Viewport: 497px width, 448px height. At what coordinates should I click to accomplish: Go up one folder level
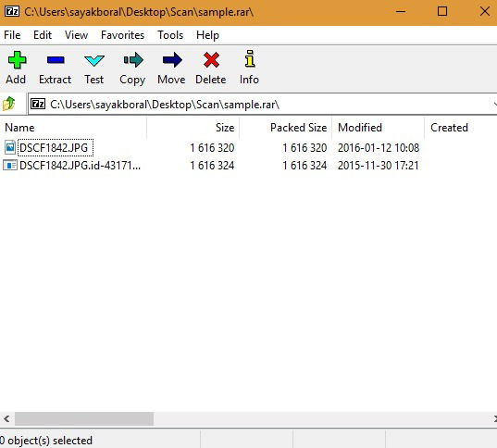(9, 104)
